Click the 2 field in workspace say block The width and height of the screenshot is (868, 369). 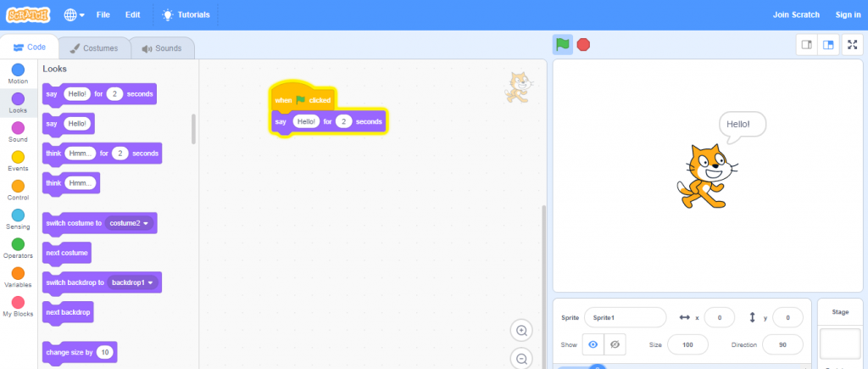[344, 121]
